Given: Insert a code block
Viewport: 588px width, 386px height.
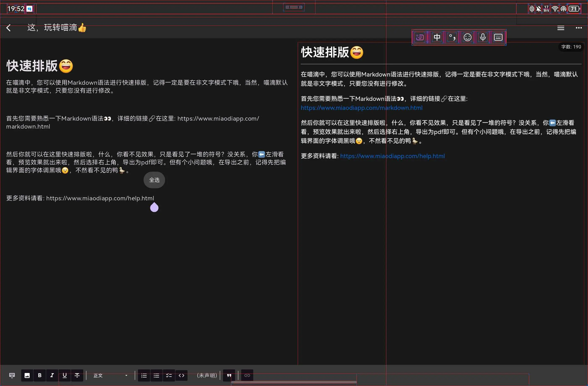Looking at the screenshot, I should pyautogui.click(x=181, y=375).
